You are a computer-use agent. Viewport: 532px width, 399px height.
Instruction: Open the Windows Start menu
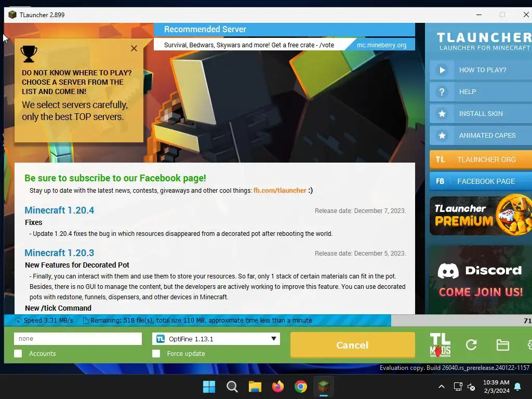coord(209,387)
